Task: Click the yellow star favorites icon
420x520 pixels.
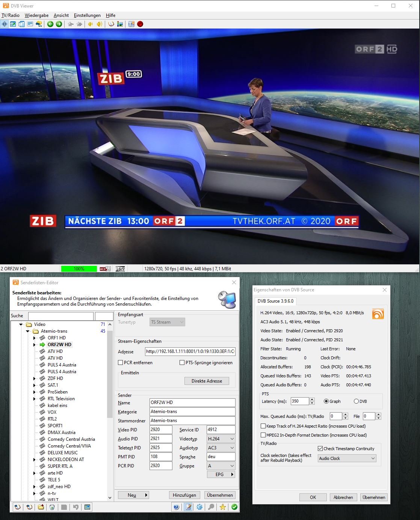Action: click(x=223, y=507)
